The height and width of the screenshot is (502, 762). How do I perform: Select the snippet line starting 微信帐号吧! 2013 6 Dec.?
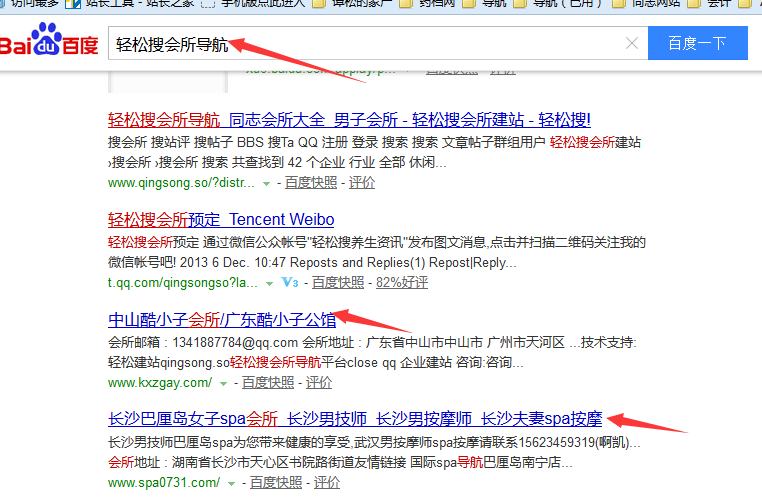(x=312, y=262)
